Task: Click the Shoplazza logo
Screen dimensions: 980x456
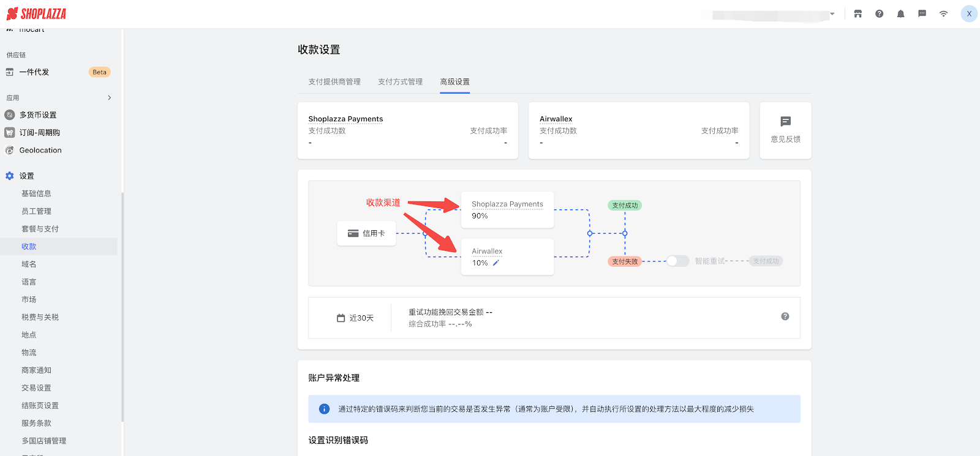Action: pyautogui.click(x=36, y=13)
